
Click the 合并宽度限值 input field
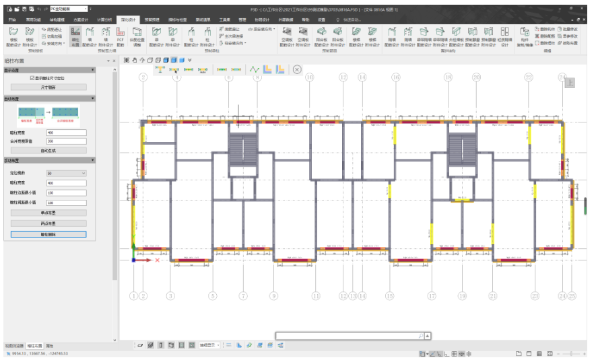pos(66,141)
